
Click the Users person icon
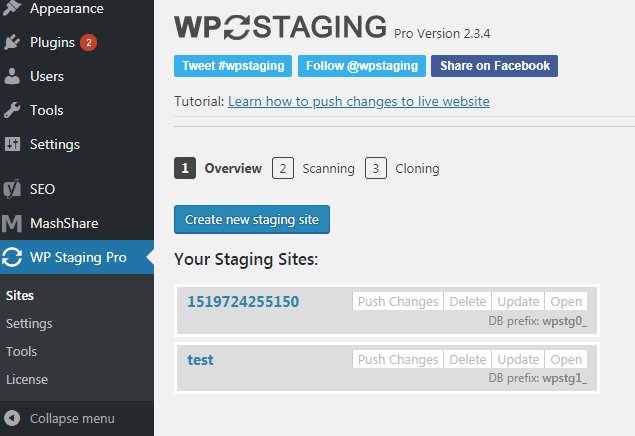click(x=12, y=76)
